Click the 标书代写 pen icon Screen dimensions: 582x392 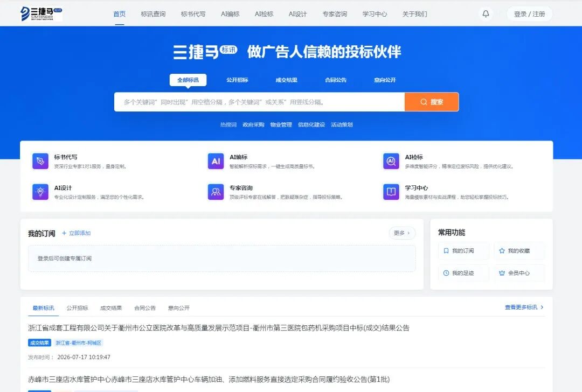40,162
